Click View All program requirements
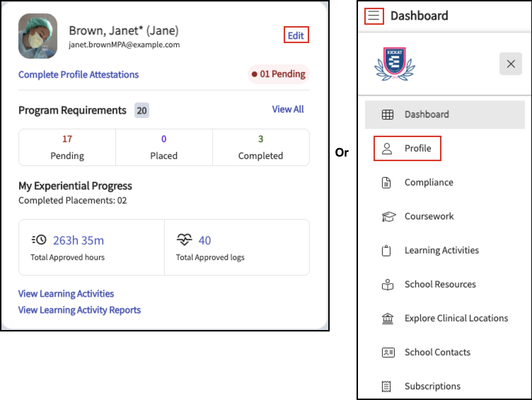Image resolution: width=532 pixels, height=400 pixels. pos(288,110)
